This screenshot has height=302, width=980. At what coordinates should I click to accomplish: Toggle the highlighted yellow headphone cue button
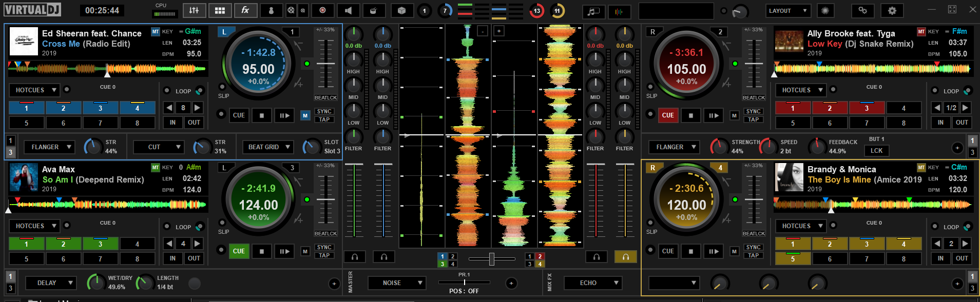(626, 257)
